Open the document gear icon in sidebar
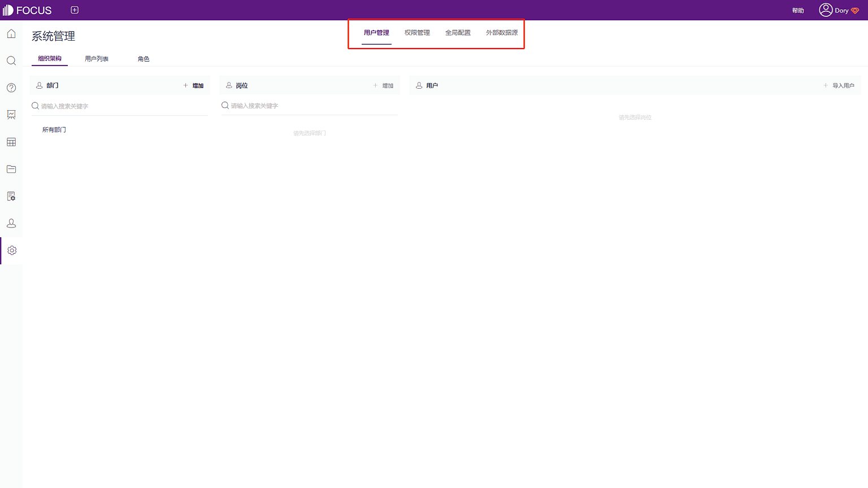Screen dimensions: 868x488 (11, 197)
